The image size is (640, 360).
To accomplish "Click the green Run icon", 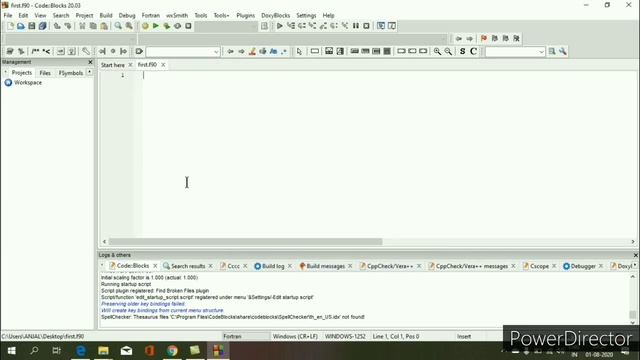I will point(156,26).
